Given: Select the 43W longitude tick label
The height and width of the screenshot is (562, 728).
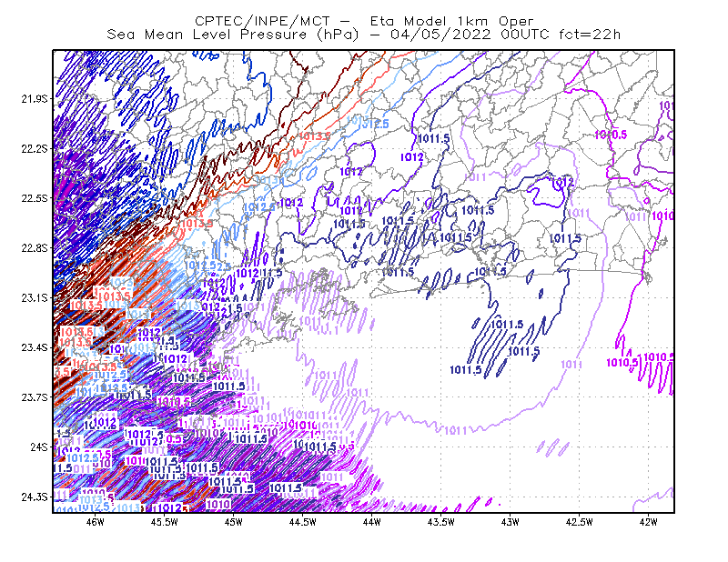Looking at the screenshot, I should 510,522.
